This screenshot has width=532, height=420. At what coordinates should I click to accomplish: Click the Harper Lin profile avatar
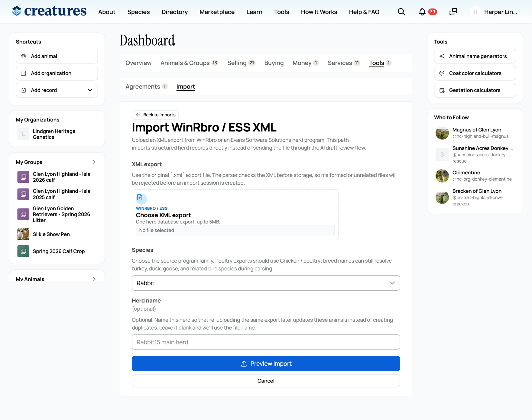[475, 12]
